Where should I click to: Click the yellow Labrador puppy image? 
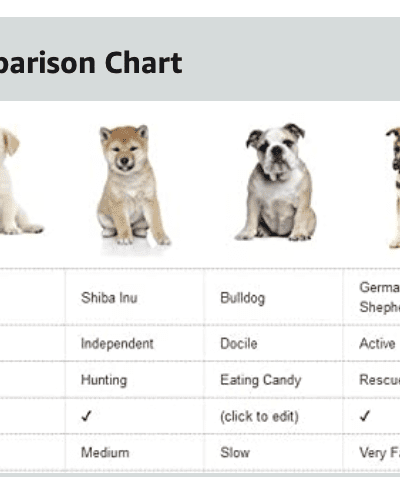pyautogui.click(x=21, y=182)
